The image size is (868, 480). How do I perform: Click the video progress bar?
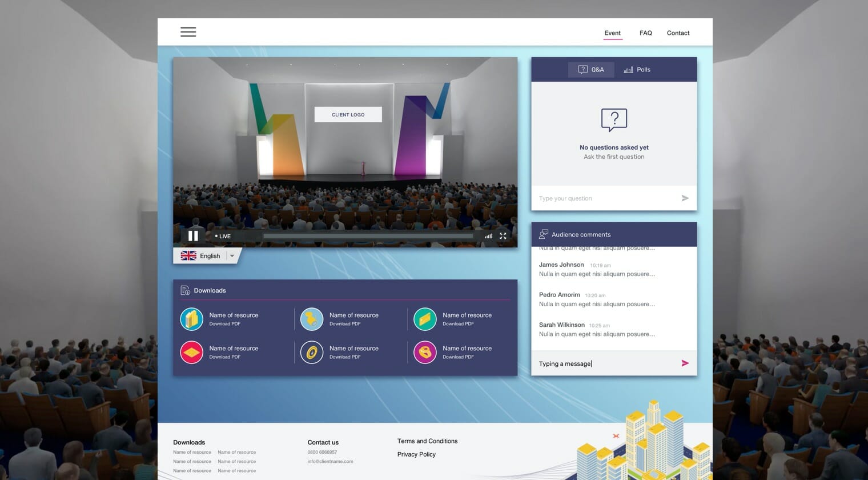tap(368, 235)
